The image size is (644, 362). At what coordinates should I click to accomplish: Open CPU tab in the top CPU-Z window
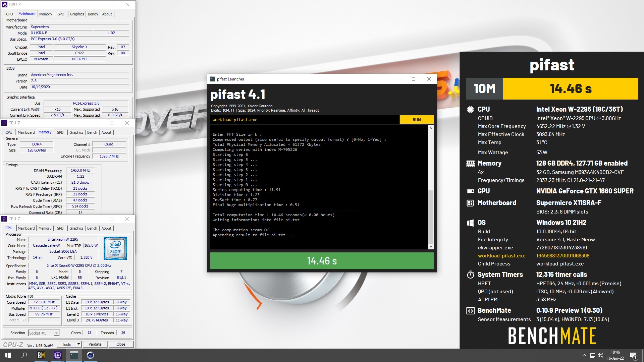pyautogui.click(x=9, y=14)
